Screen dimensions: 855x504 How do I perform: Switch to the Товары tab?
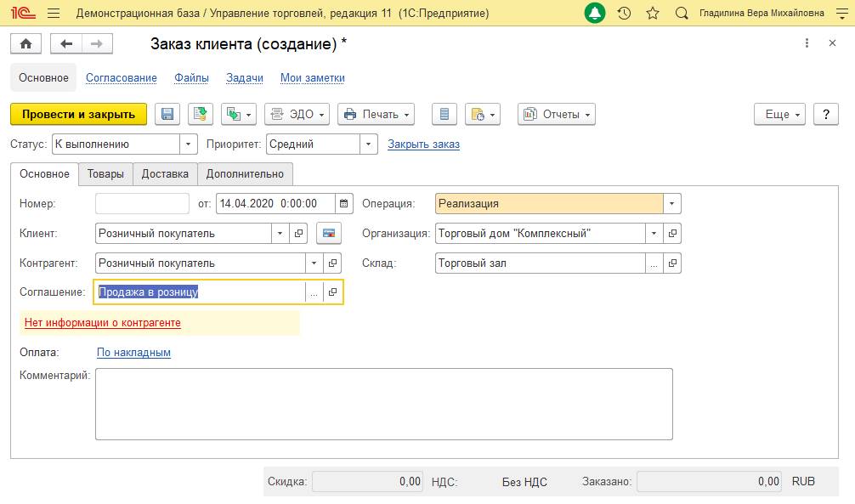(x=105, y=174)
